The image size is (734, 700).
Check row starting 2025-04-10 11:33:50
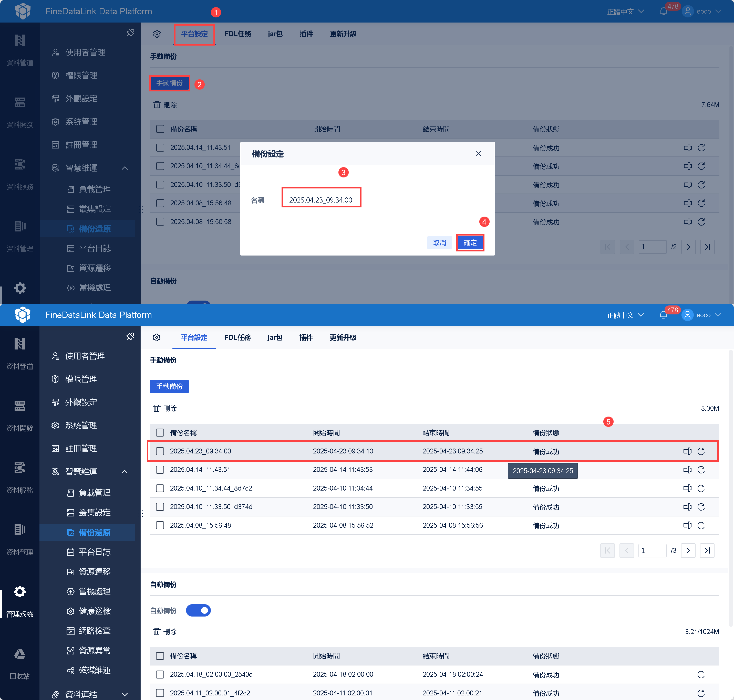[160, 507]
